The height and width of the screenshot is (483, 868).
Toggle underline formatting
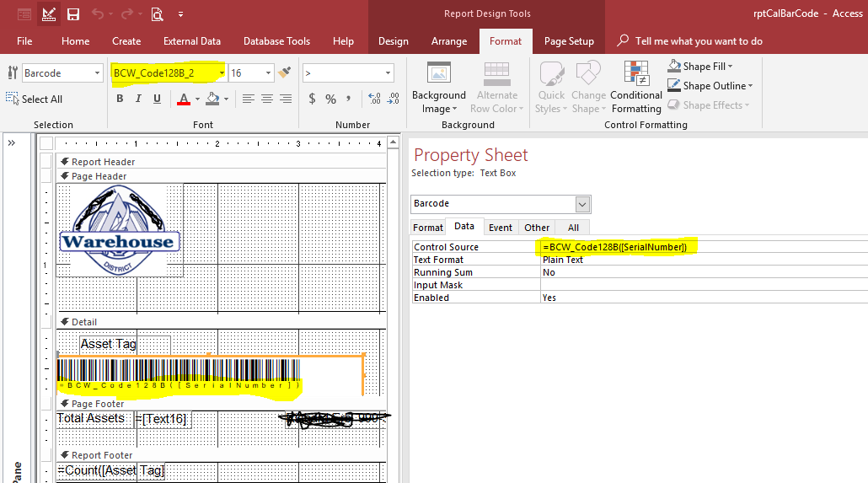pos(157,99)
